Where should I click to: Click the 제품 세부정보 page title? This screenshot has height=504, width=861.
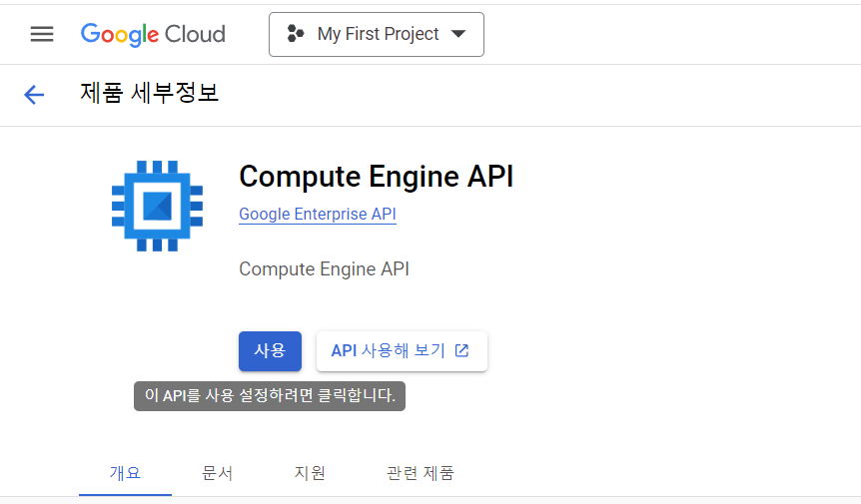coord(150,93)
